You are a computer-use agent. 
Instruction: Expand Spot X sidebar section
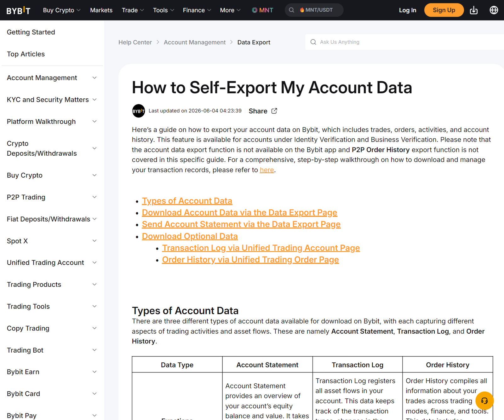point(52,241)
